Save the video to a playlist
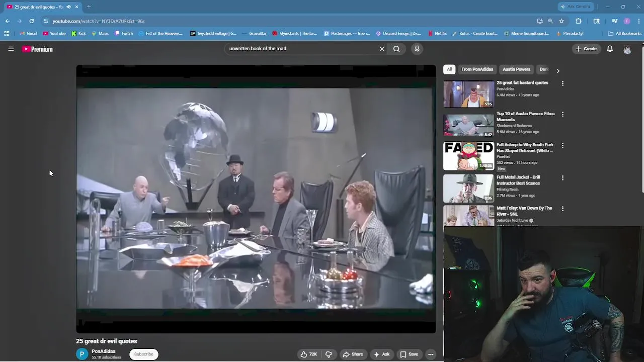 [x=409, y=354]
